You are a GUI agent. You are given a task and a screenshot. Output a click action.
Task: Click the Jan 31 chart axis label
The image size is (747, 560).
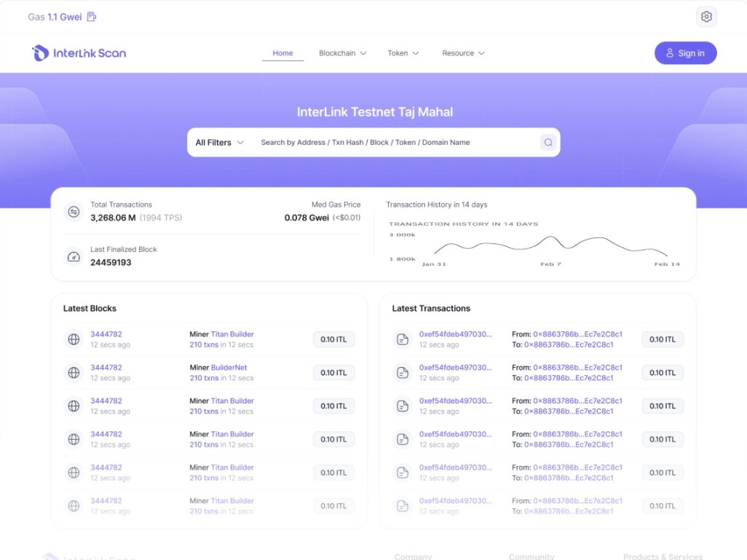(434, 264)
